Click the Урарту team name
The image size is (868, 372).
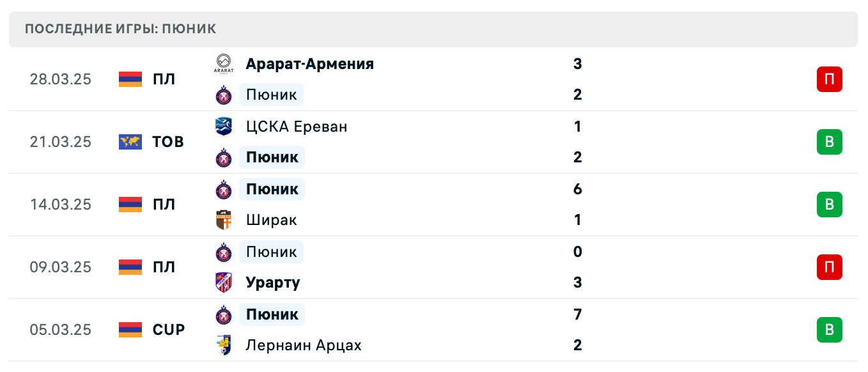coord(272,283)
